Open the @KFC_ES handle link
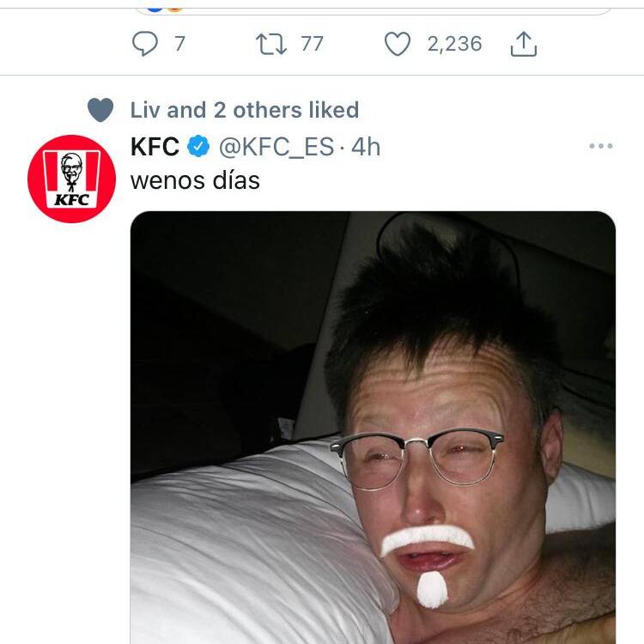Image resolution: width=644 pixels, height=644 pixels. pyautogui.click(x=276, y=147)
